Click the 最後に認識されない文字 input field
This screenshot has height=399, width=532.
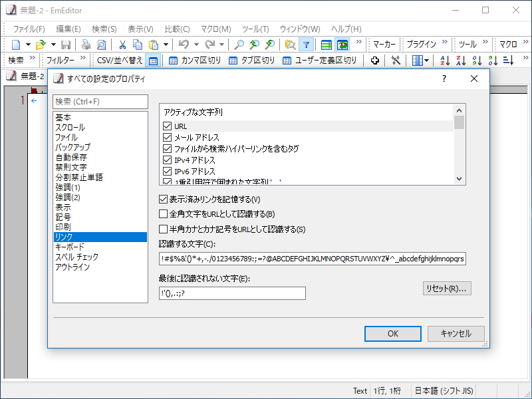point(232,293)
